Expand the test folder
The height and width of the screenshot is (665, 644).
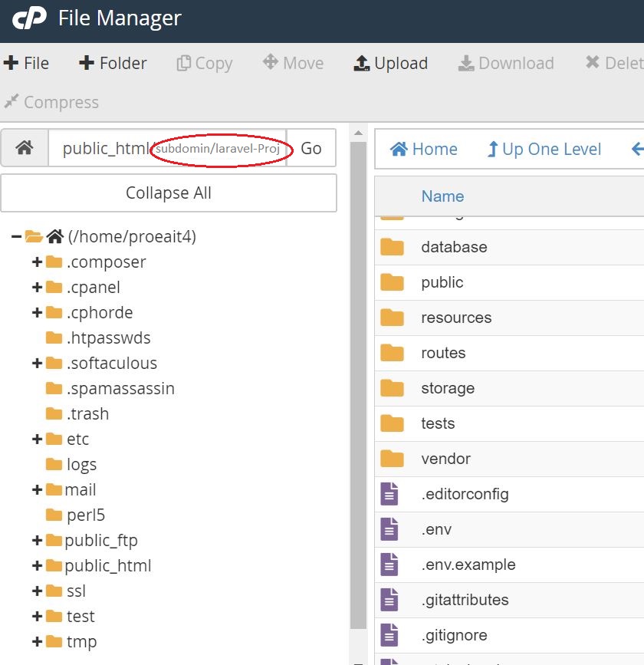[37, 616]
